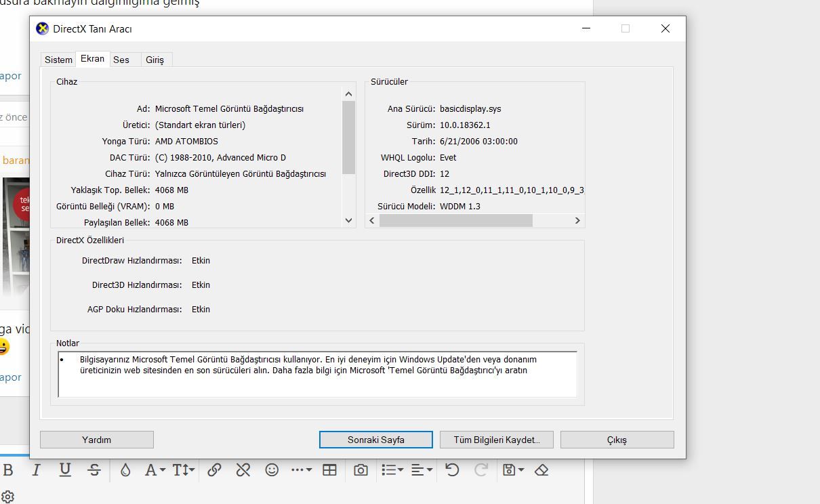
Task: Toggle bold in the forum editor toolbar
Action: (x=8, y=469)
